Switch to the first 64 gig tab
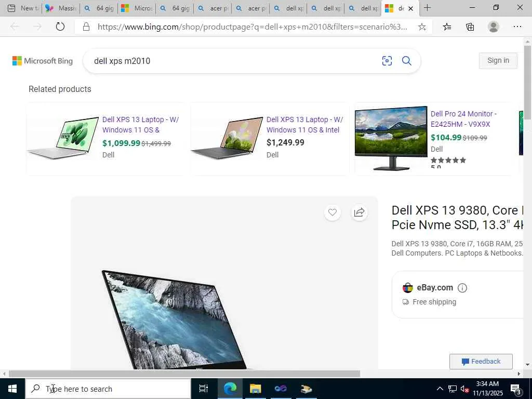532x399 pixels. click(x=99, y=8)
